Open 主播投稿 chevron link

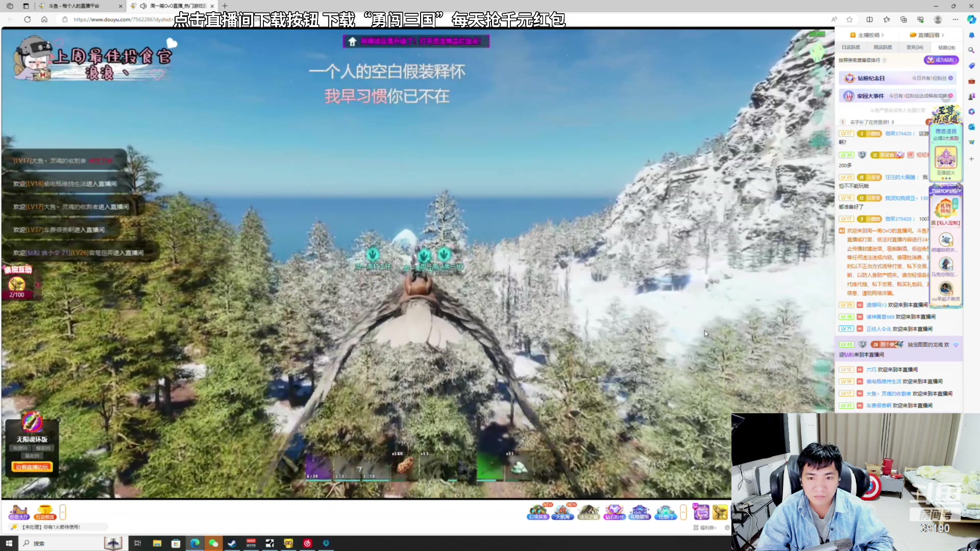pos(867,35)
